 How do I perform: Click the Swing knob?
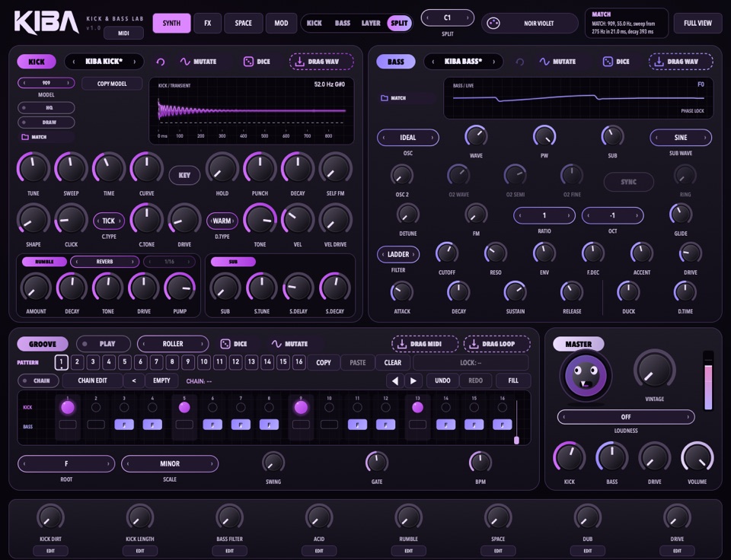coord(273,463)
